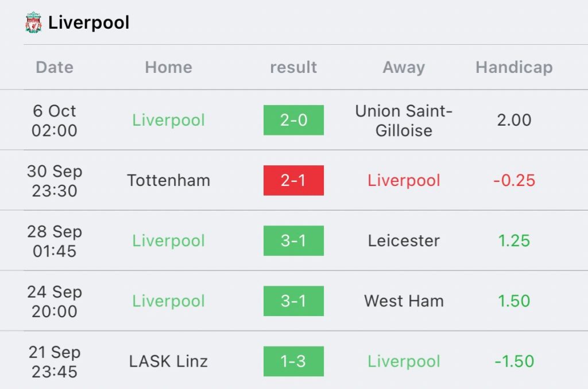Open the Liverpool team title
This screenshot has width=588, height=389.
pyautogui.click(x=89, y=22)
